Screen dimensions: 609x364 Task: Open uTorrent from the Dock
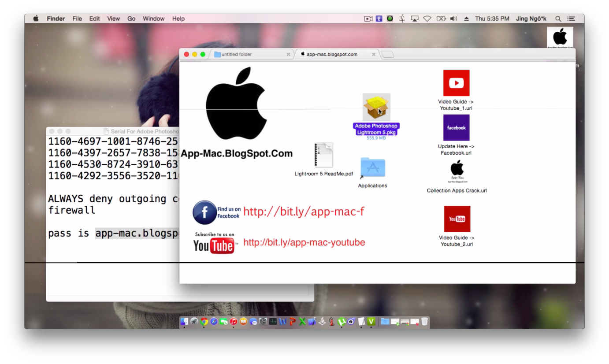tap(342, 322)
